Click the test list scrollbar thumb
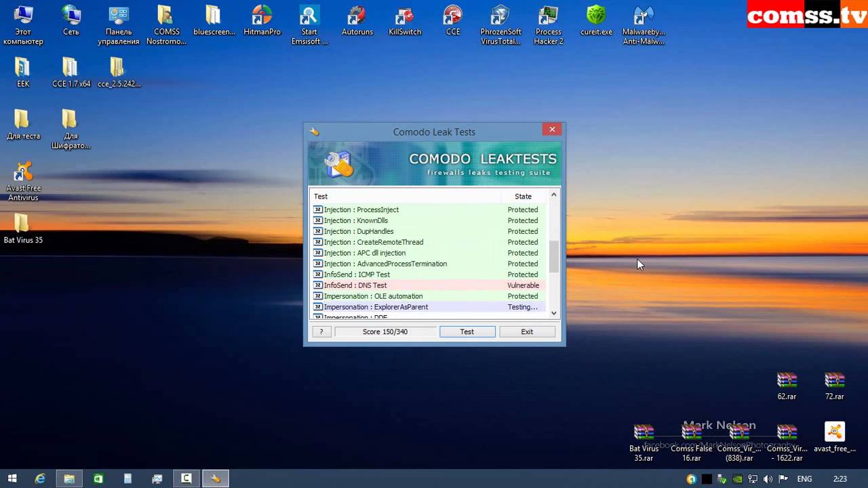The width and height of the screenshot is (868, 488). pyautogui.click(x=553, y=257)
